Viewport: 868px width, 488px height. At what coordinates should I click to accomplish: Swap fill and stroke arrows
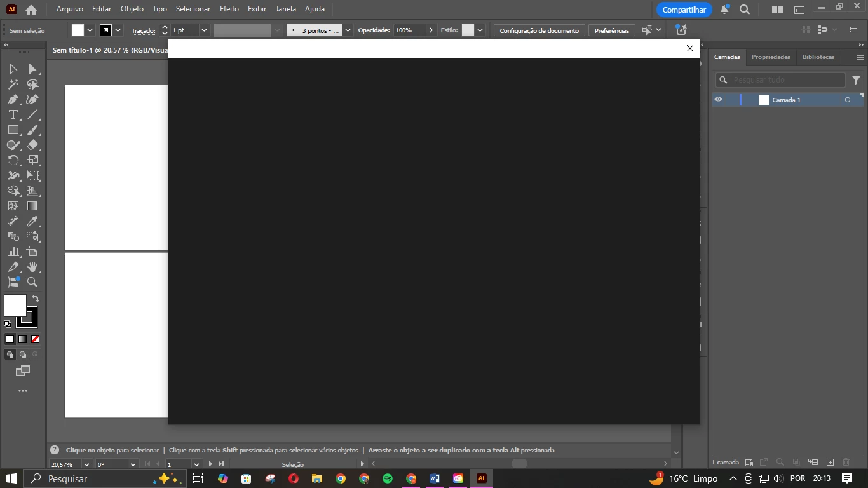pos(36,299)
